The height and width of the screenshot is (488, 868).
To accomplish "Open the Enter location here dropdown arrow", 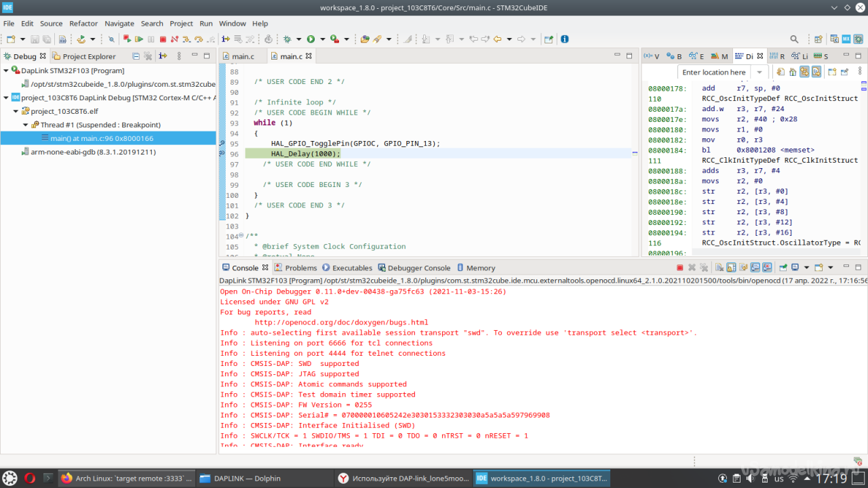I will pos(759,72).
